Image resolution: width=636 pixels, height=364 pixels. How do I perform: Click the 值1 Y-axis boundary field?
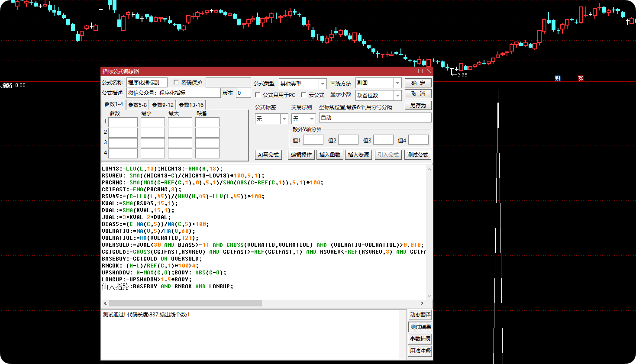[313, 139]
